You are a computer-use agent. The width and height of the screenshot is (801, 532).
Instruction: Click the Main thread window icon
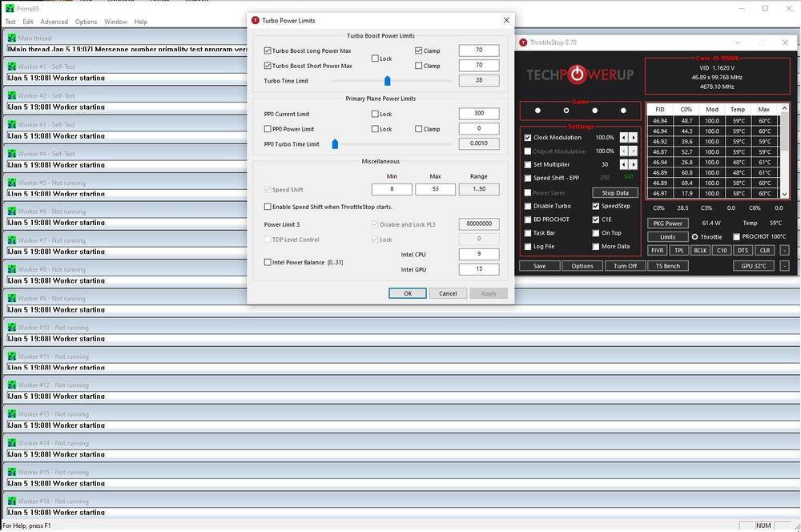11,38
